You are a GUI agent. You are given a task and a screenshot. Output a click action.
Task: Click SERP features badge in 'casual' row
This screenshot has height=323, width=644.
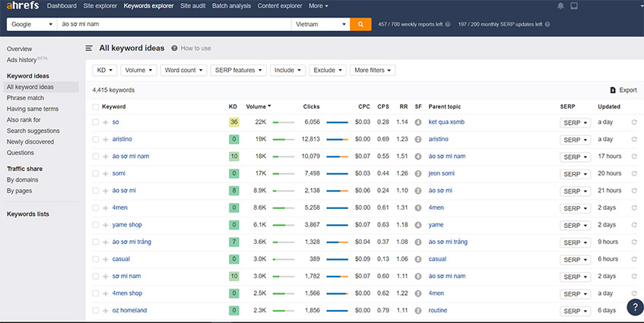418,259
